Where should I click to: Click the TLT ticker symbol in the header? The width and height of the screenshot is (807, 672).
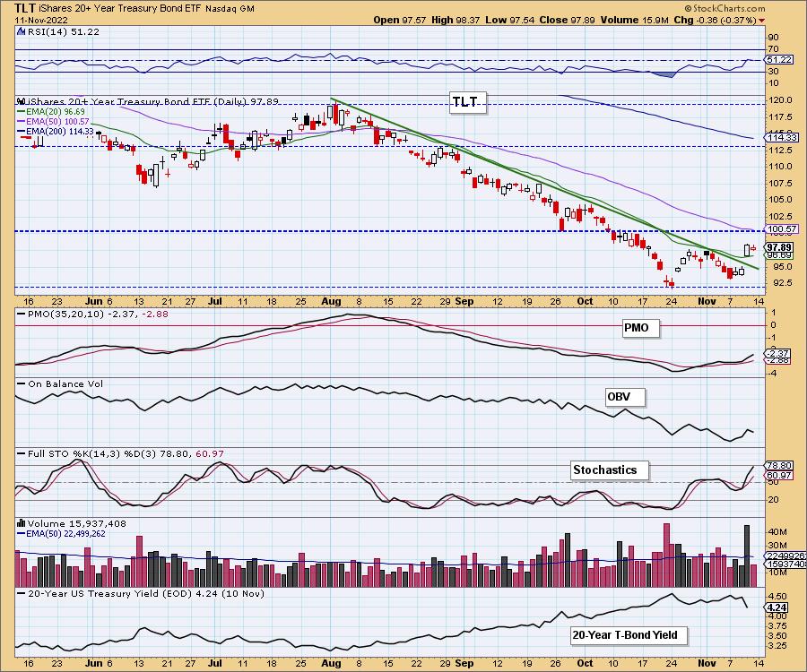click(x=25, y=8)
